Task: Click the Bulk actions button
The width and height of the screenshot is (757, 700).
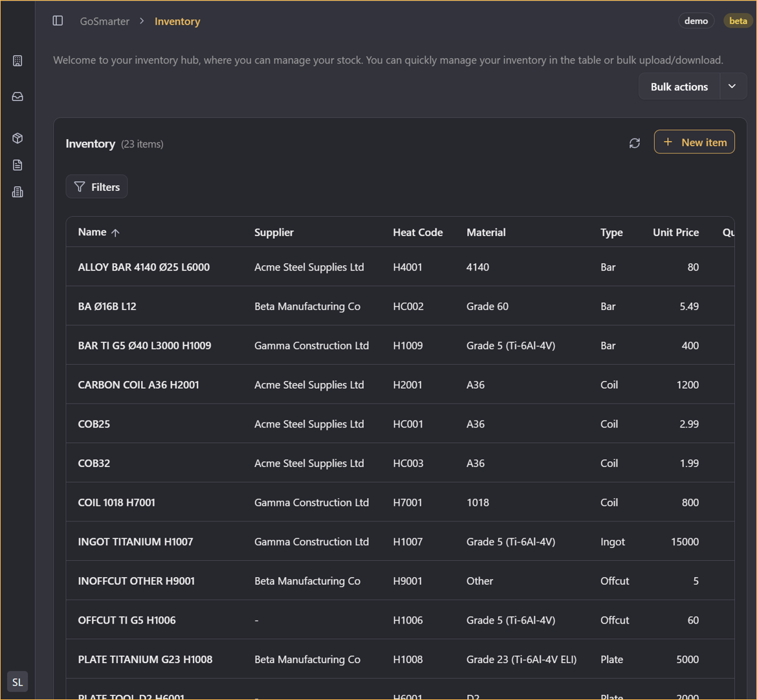Action: click(x=679, y=87)
